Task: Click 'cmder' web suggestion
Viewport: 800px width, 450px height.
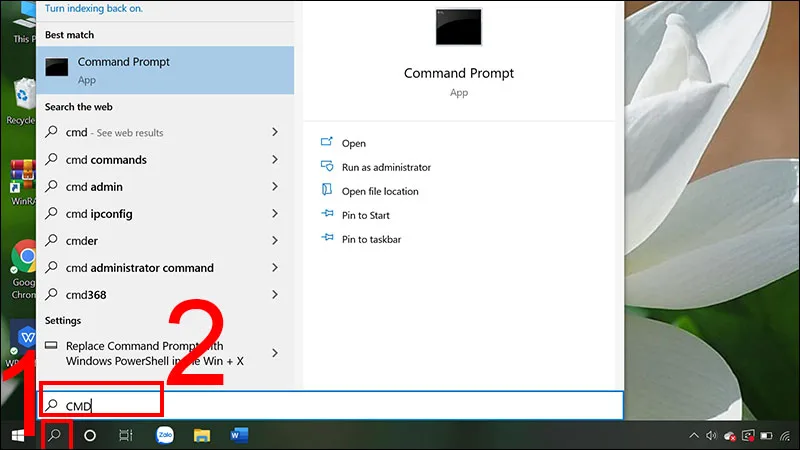Action: [165, 241]
